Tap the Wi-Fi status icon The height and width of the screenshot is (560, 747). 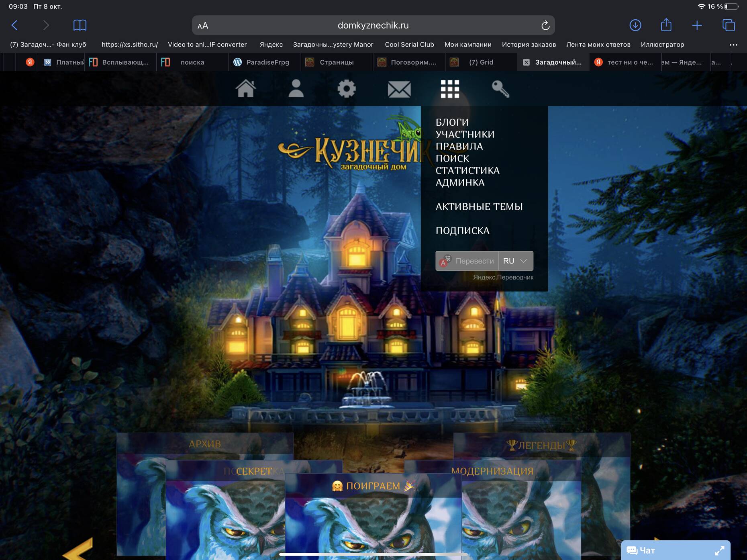click(x=701, y=6)
